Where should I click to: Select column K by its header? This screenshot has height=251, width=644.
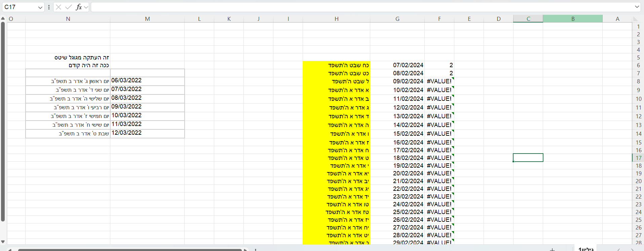(x=229, y=19)
